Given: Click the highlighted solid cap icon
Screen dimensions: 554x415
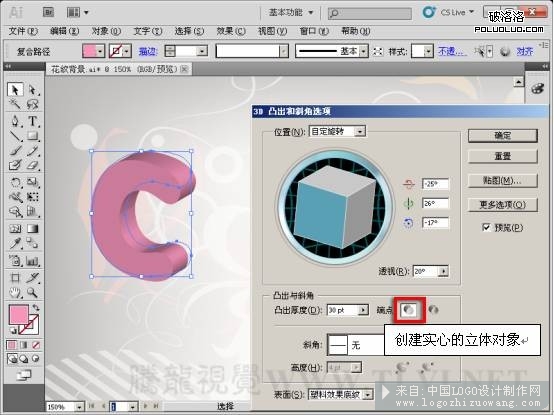Looking at the screenshot, I should click(x=409, y=310).
